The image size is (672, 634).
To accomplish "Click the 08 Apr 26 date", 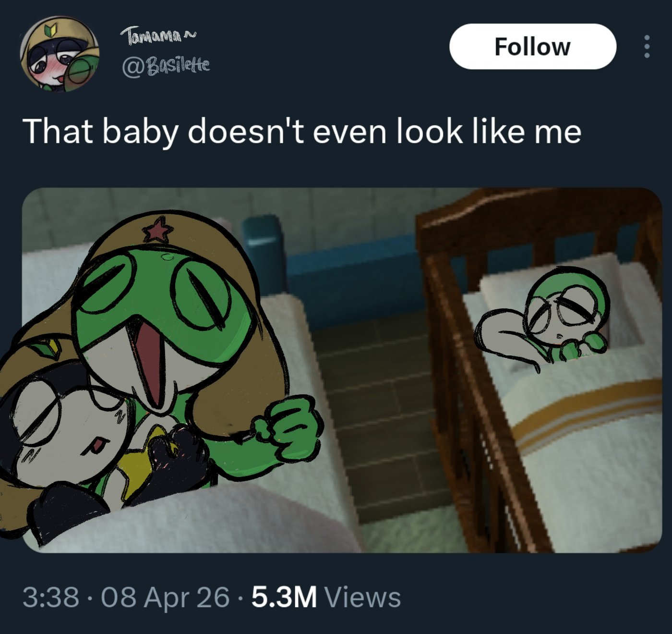I will coord(165,597).
